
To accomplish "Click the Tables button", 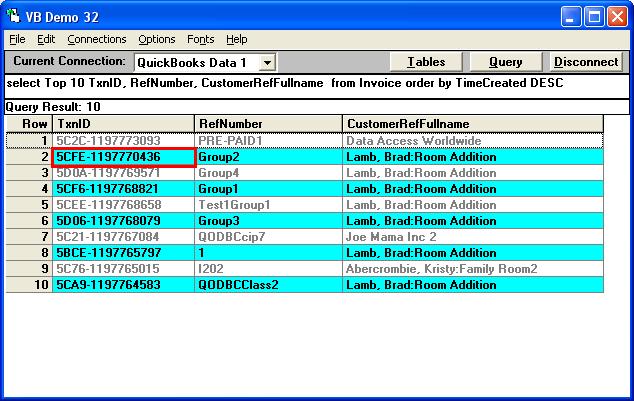I will click(426, 62).
